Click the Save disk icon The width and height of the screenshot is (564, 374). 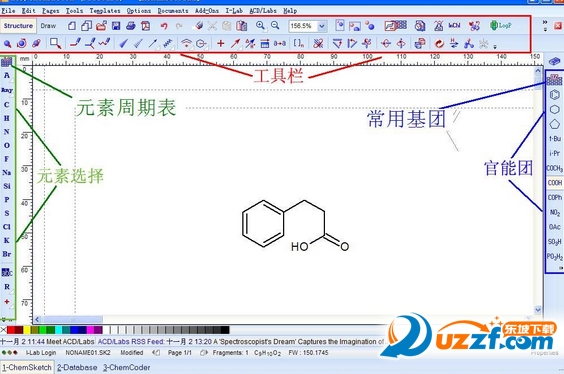coord(116,26)
